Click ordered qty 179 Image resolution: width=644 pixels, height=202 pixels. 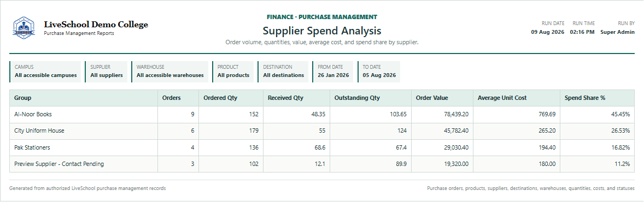click(x=254, y=131)
